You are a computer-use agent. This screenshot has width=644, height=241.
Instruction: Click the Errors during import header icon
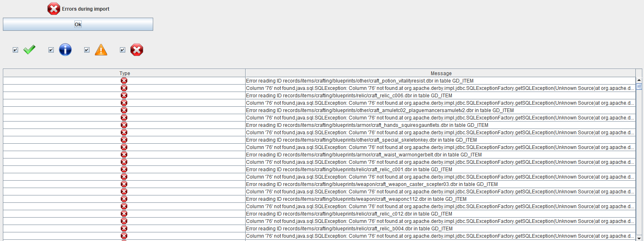click(54, 9)
